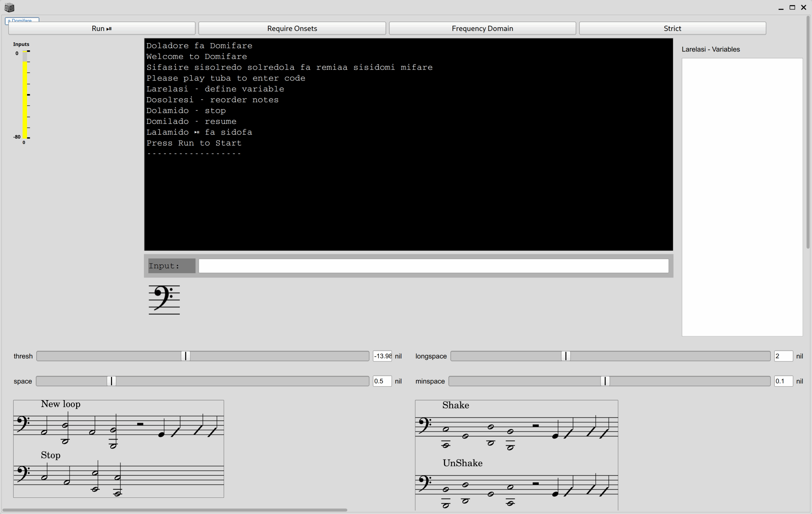Click 'Larelasi - define variable' console line
This screenshot has height=514, width=812.
pyautogui.click(x=215, y=89)
